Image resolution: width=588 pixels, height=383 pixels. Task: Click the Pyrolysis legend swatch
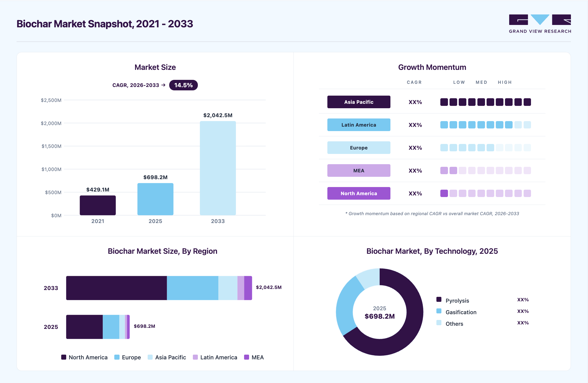(439, 299)
